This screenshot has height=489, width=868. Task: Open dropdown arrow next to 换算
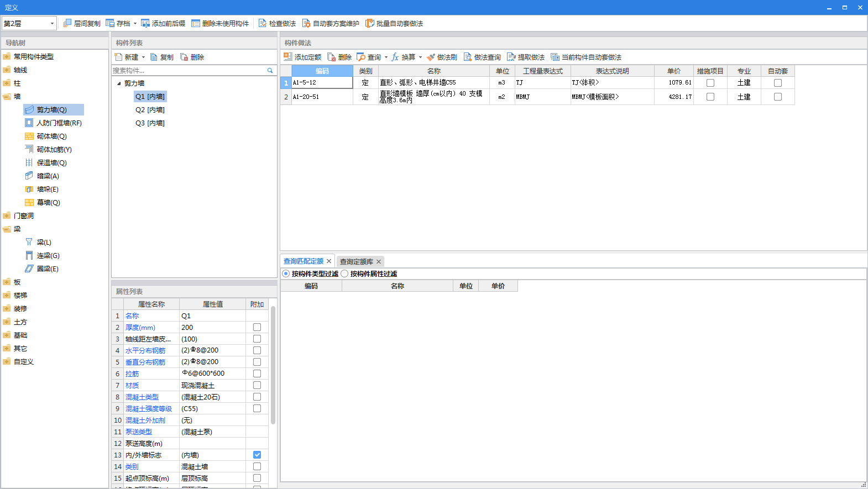tap(420, 57)
